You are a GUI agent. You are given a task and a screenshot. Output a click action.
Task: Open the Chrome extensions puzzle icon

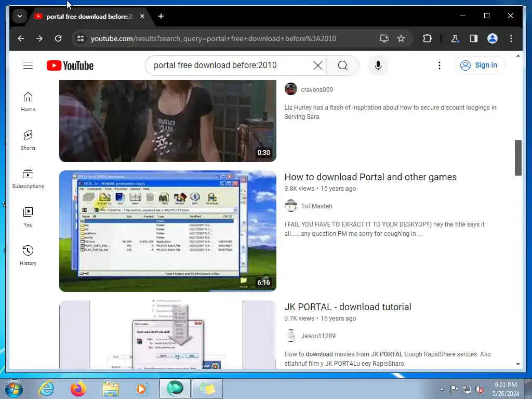coord(427,38)
